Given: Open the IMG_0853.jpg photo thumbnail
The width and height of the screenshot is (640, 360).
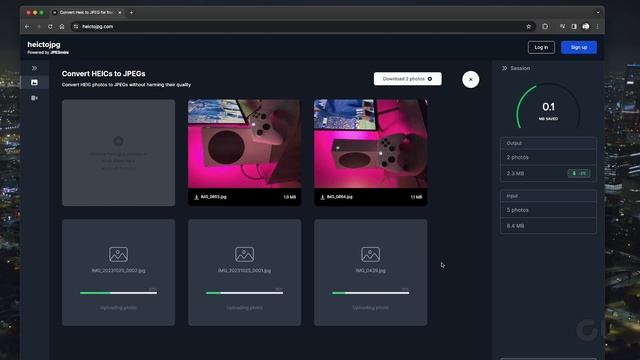Looking at the screenshot, I should 244,144.
